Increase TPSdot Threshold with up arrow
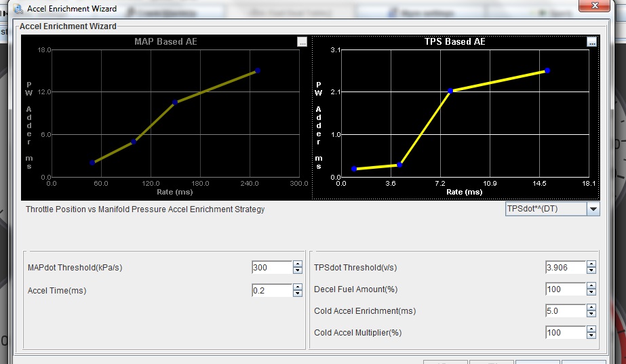 [591, 264]
